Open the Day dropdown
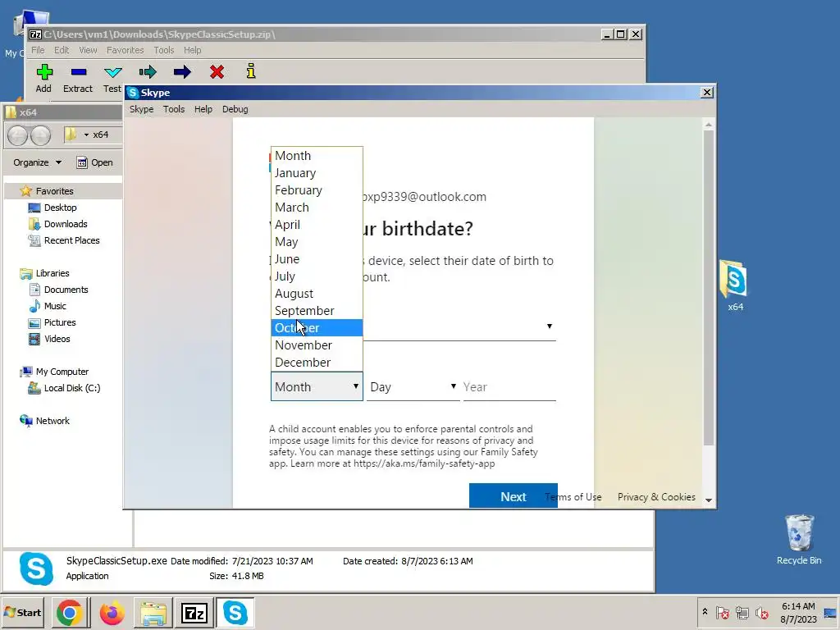840x630 pixels. (413, 387)
